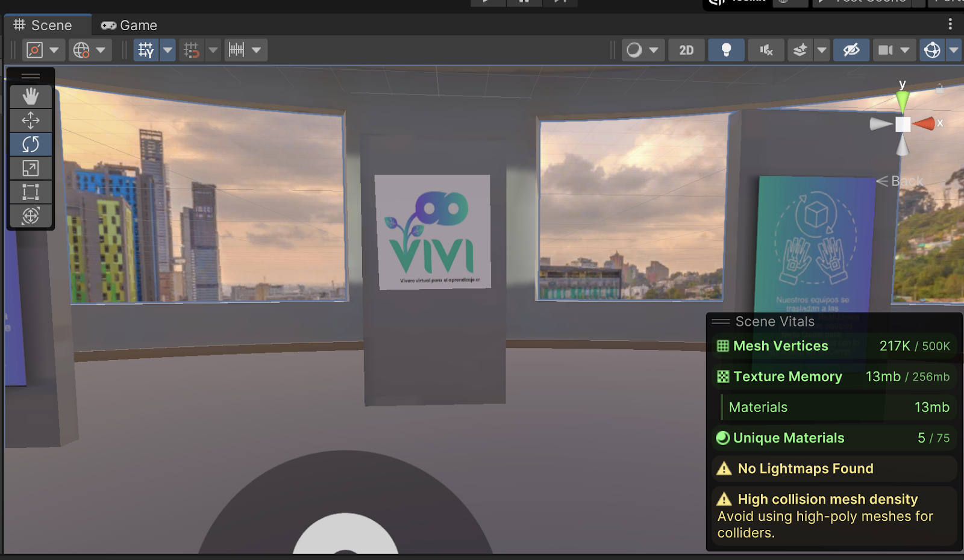Click the collision density warning triangle icon
Screen dimensions: 964x560
click(x=724, y=499)
